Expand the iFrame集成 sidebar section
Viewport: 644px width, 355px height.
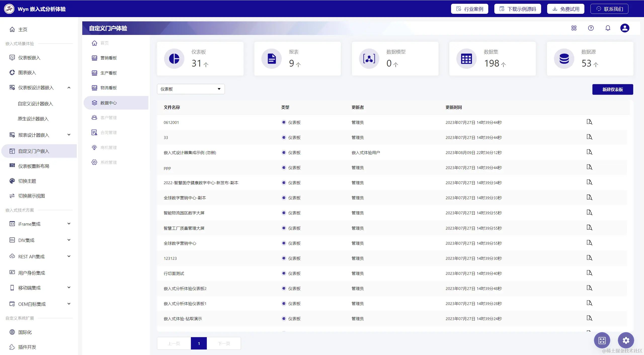tap(69, 224)
